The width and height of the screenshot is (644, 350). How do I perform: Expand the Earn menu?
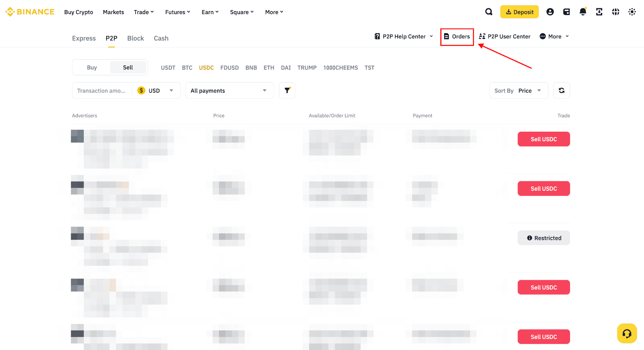[x=210, y=12]
